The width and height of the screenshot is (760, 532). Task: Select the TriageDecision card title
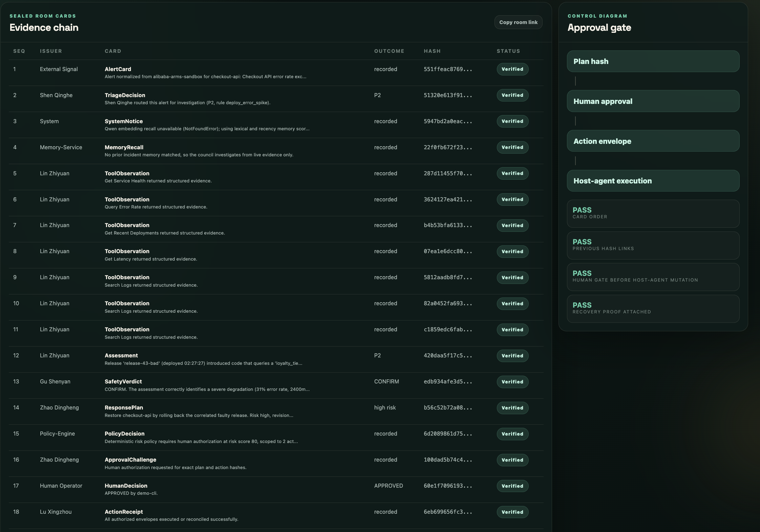click(x=125, y=95)
